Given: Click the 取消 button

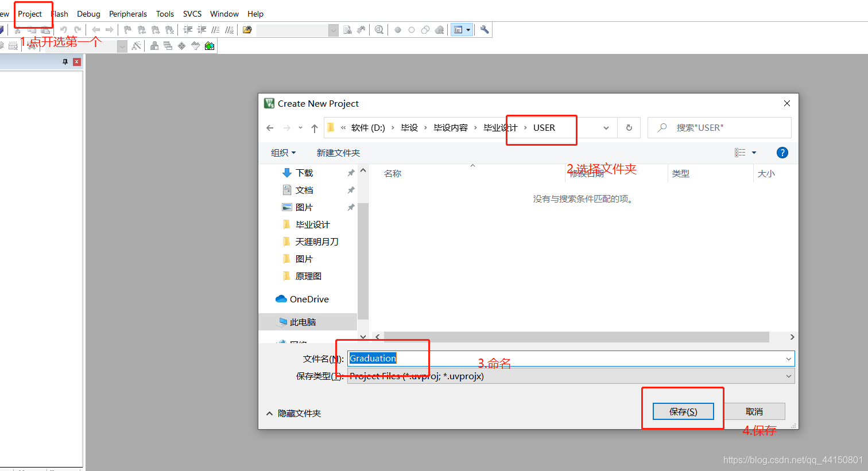Looking at the screenshot, I should [x=754, y=411].
